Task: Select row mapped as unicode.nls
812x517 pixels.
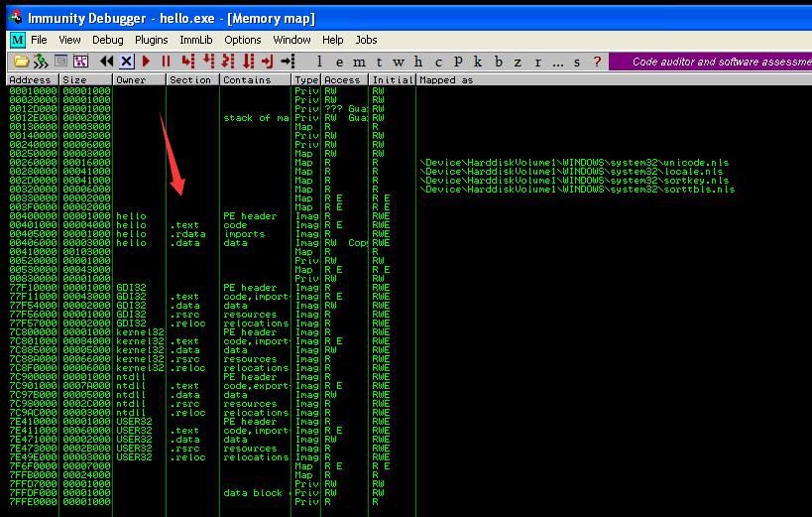Action: [409, 163]
